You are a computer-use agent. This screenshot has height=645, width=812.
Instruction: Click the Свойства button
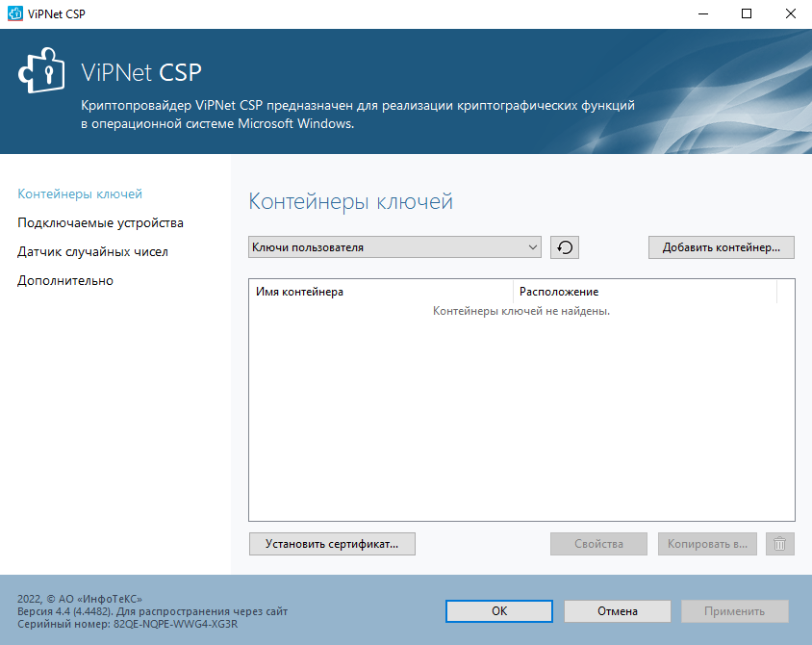[598, 544]
